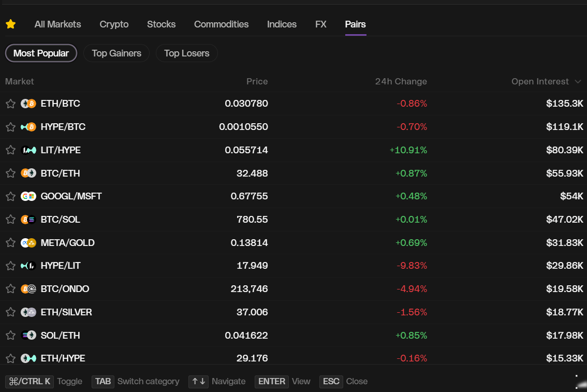Select the META/GOLD market name
Screen dimensions: 587x392
(67, 243)
